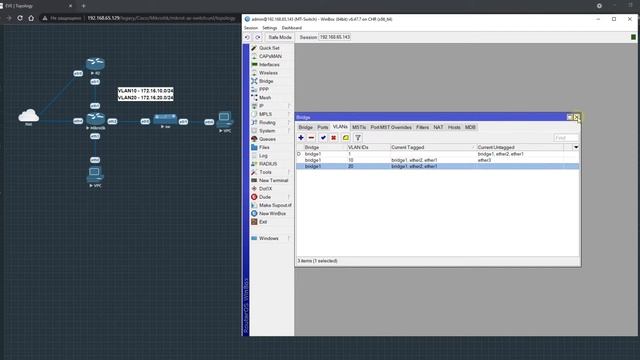This screenshot has height=360, width=640.
Task: Click the remove (minus) VLAN button
Action: (x=311, y=138)
